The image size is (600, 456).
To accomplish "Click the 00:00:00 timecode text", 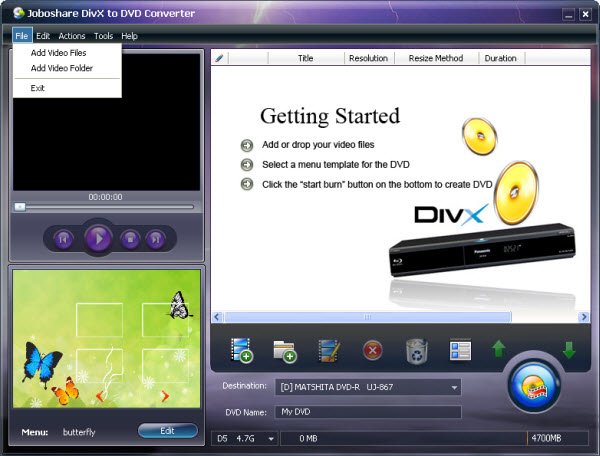I will click(106, 197).
